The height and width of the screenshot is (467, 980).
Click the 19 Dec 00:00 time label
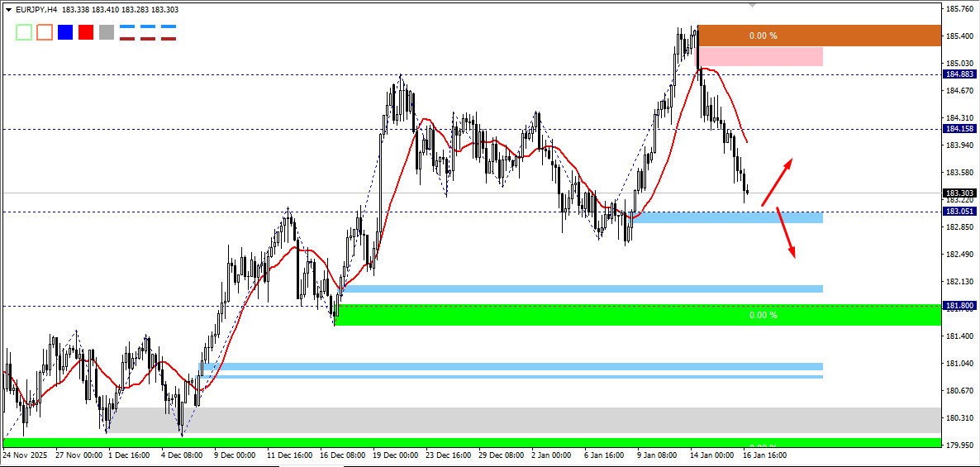396,455
